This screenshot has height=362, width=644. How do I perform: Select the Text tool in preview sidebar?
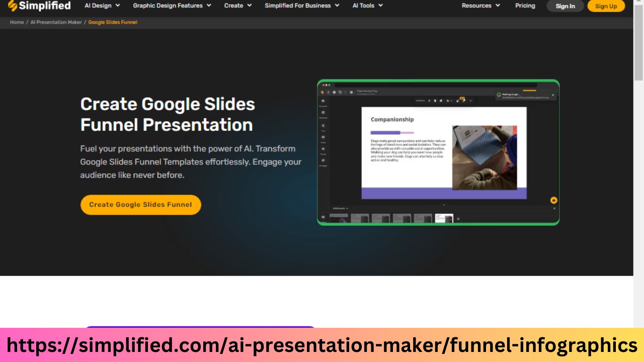coord(323,127)
